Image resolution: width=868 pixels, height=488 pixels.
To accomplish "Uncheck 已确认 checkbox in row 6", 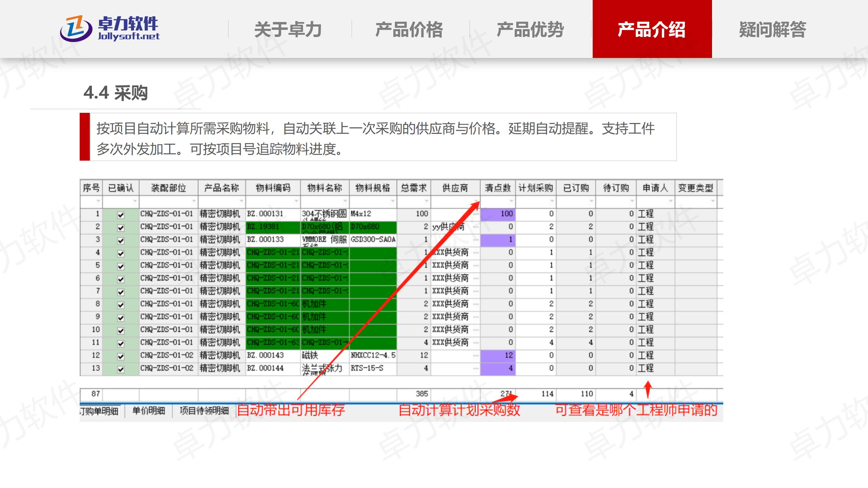I will (121, 279).
